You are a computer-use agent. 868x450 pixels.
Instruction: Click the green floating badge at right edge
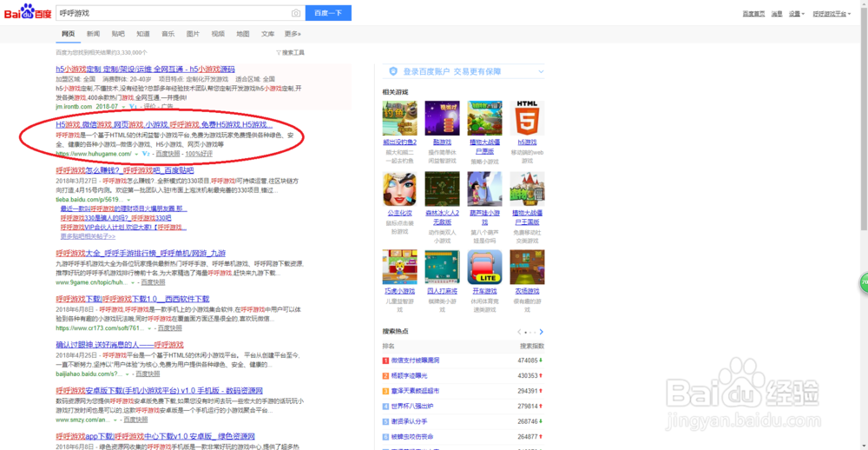point(864,282)
